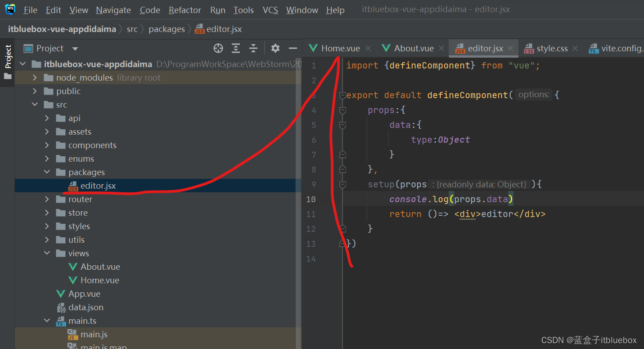Click itbluebox-vue-appdidaima breadcrumb
The width and height of the screenshot is (644, 349).
pyautogui.click(x=62, y=29)
